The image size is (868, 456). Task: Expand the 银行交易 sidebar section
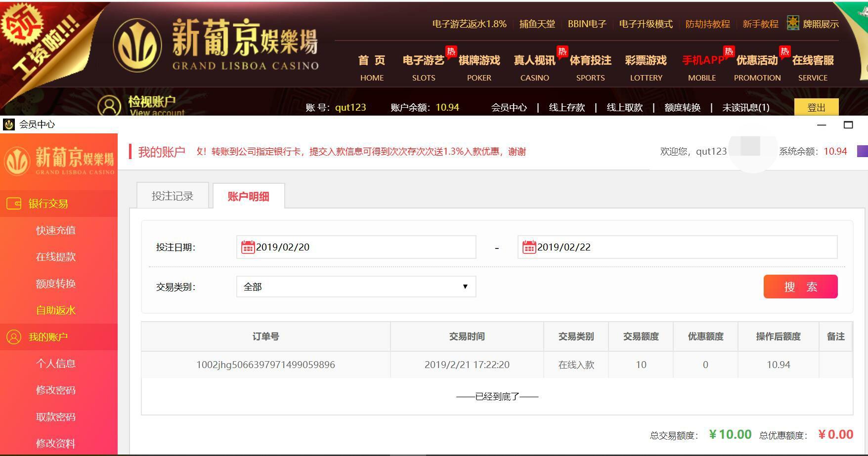coord(59,204)
